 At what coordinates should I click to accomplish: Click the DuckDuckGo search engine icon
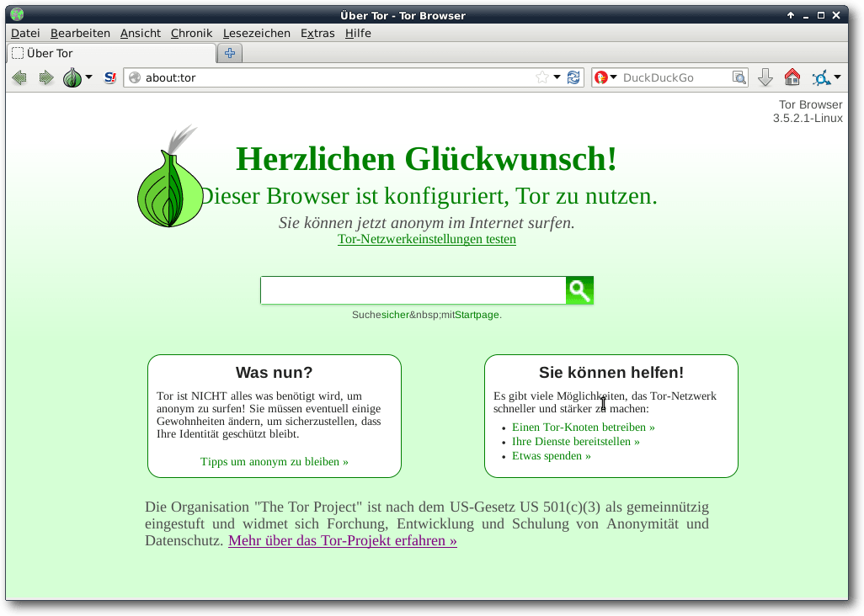pos(601,77)
